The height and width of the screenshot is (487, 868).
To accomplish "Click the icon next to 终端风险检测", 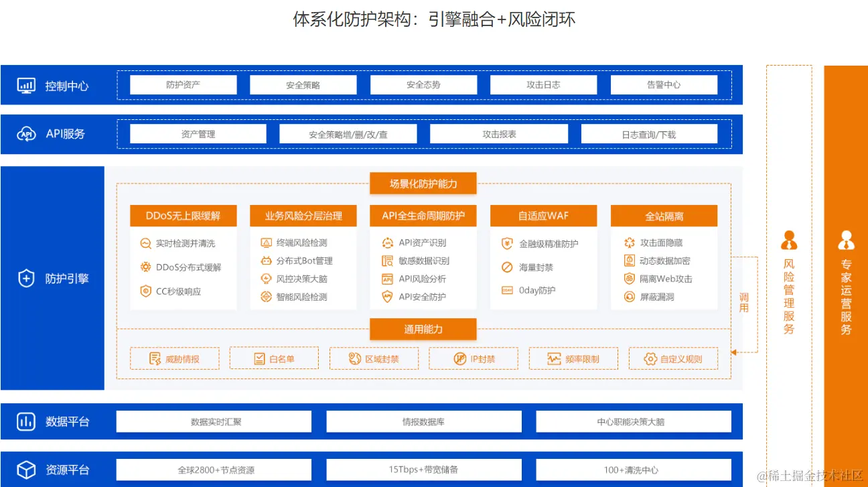I will pos(266,242).
